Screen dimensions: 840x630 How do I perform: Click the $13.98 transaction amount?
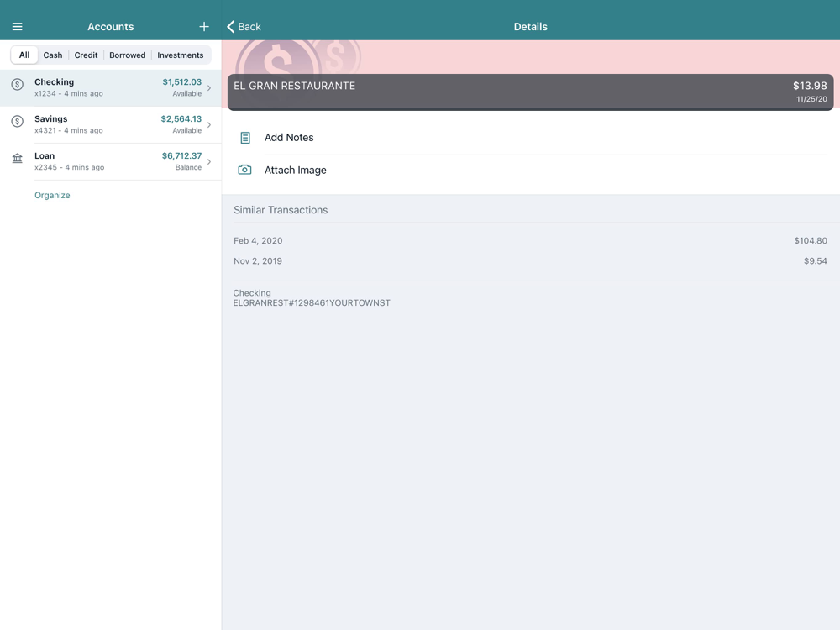(810, 86)
